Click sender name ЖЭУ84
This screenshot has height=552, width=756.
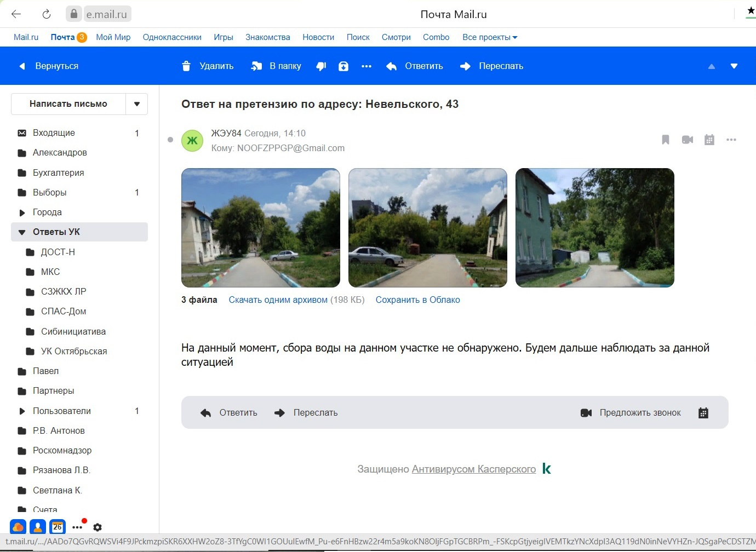226,133
